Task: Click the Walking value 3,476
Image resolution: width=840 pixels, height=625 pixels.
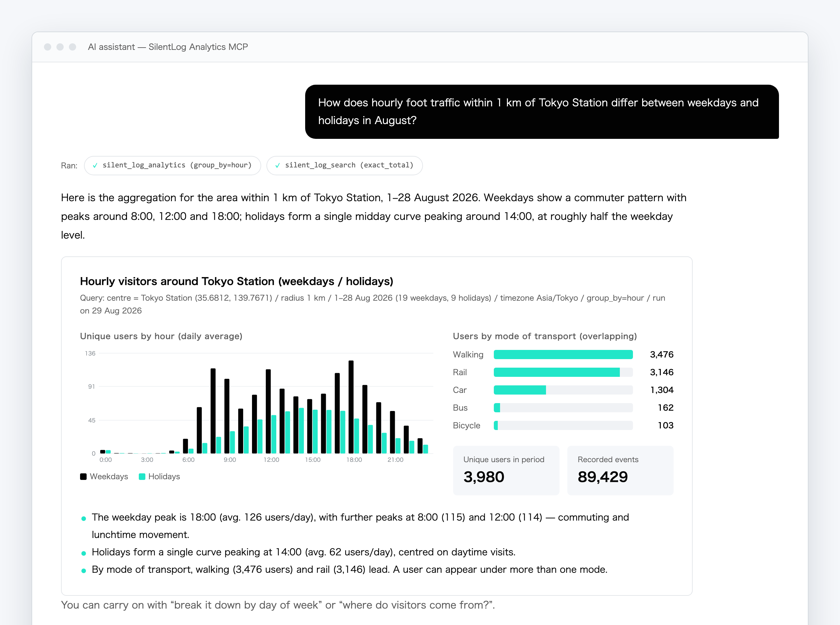Action: [661, 355]
